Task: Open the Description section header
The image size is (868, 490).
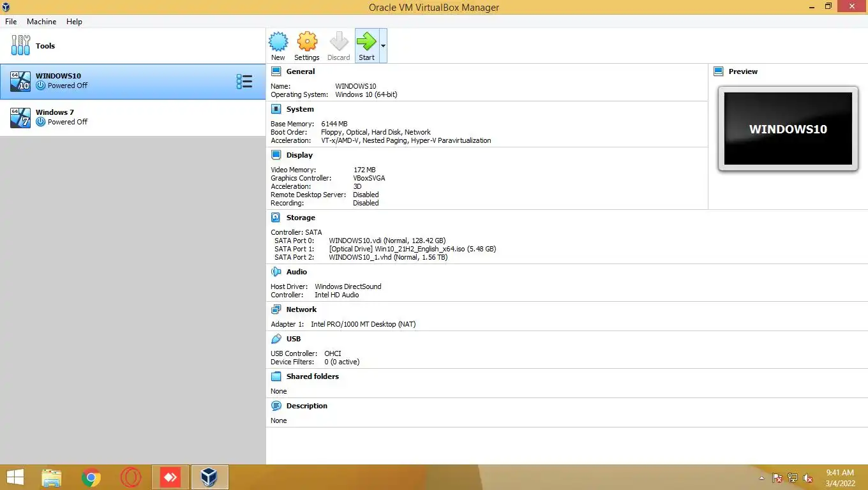Action: point(307,406)
